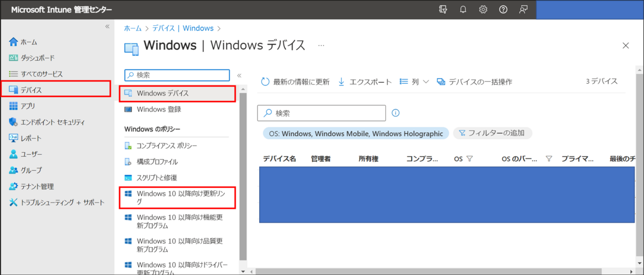Select Windows 登録 menu item
Screen dimensions: 644x275
178,110
